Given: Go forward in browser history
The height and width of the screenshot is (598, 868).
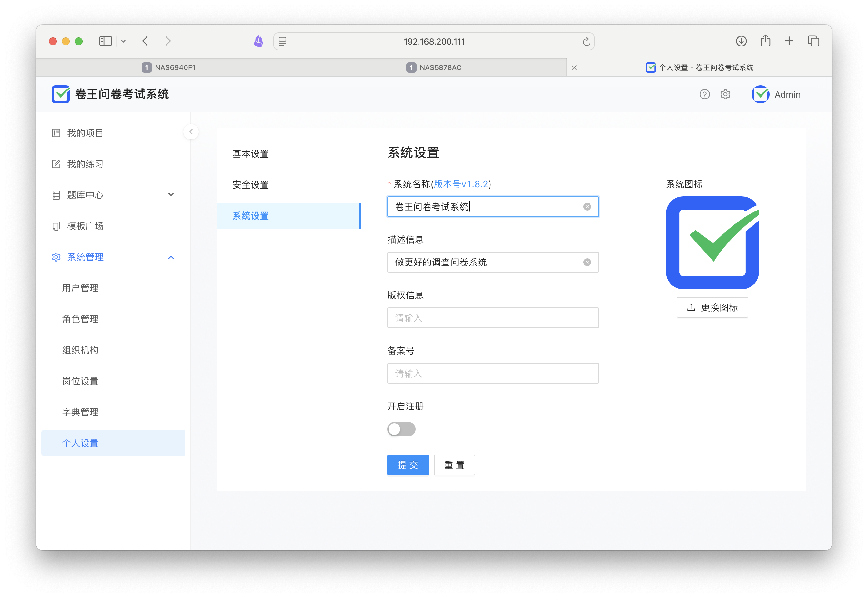Looking at the screenshot, I should (168, 41).
